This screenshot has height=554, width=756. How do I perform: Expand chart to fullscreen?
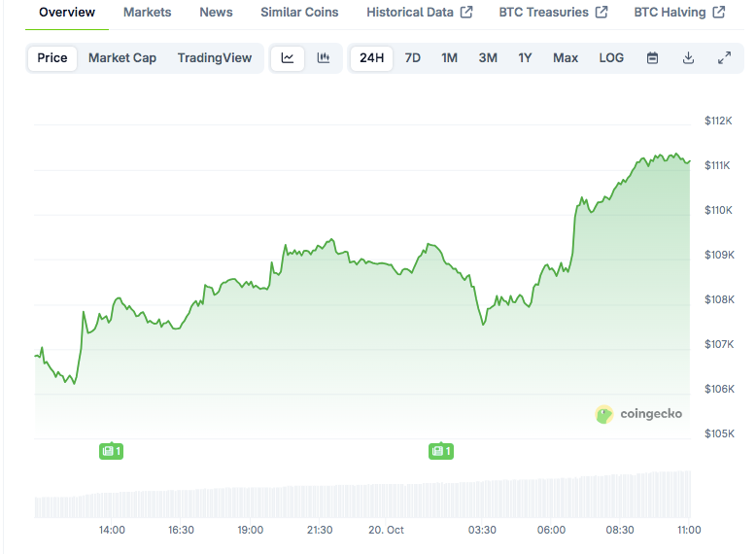[x=724, y=57]
